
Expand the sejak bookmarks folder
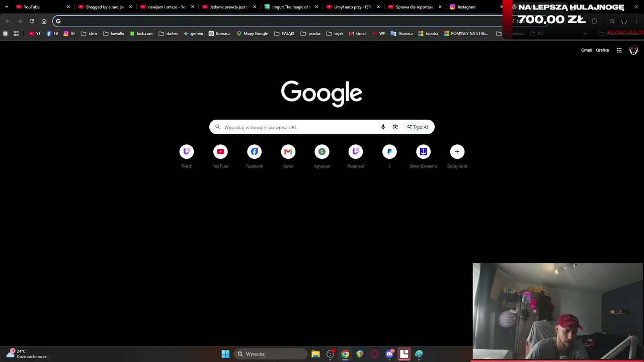pyautogui.click(x=335, y=34)
